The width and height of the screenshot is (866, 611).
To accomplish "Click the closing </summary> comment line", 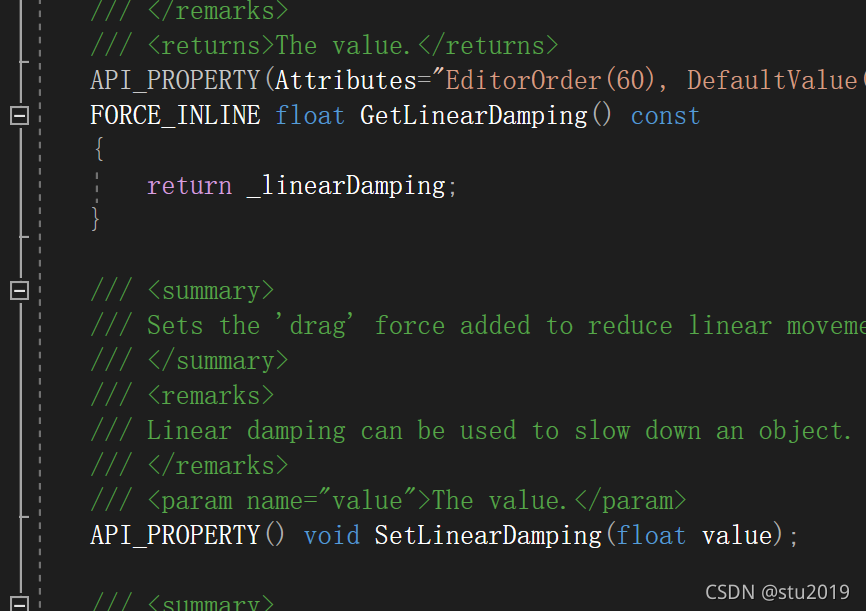I will (x=189, y=361).
